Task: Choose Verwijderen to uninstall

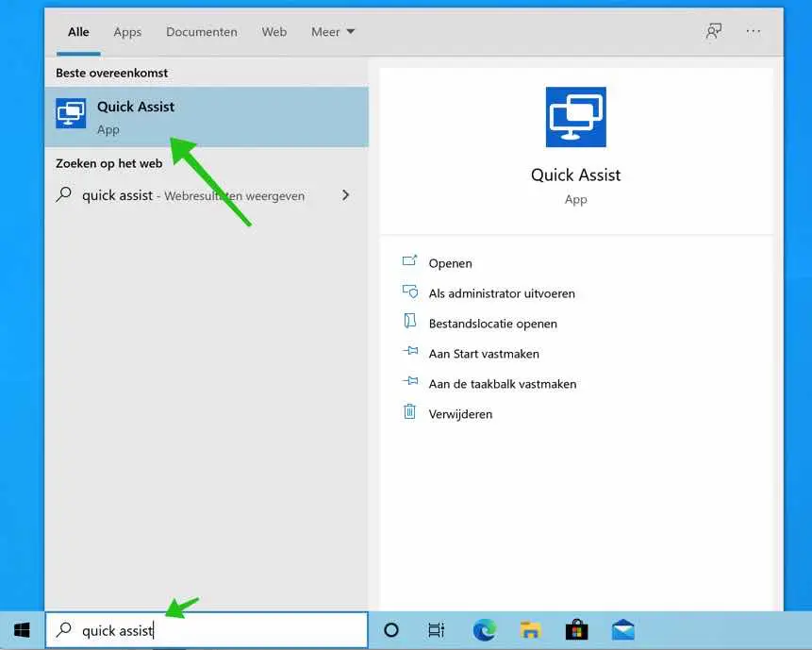Action: pos(460,414)
